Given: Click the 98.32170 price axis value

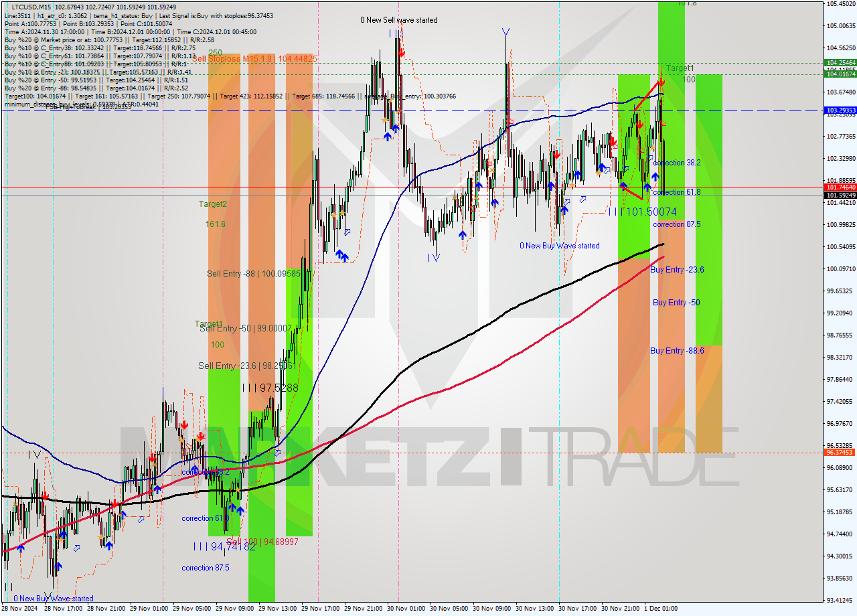Looking at the screenshot, I should (x=840, y=357).
